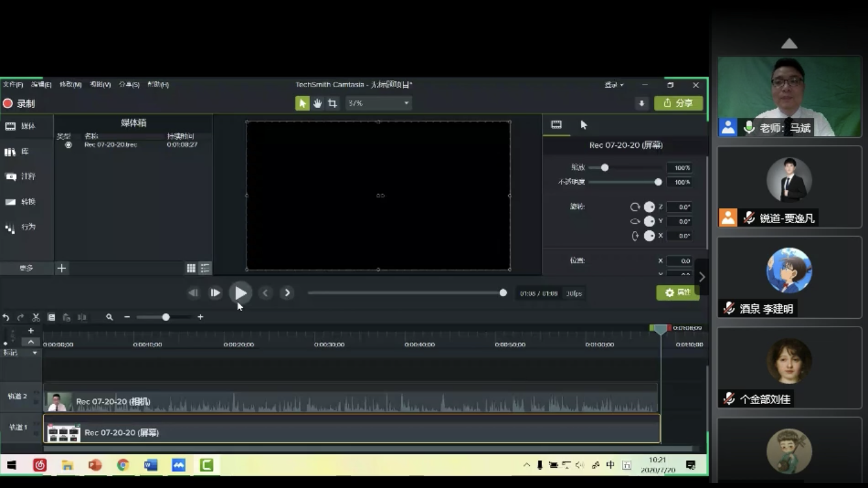Image resolution: width=868 pixels, height=488 pixels.
Task: Step back one frame in playback
Action: tap(193, 293)
